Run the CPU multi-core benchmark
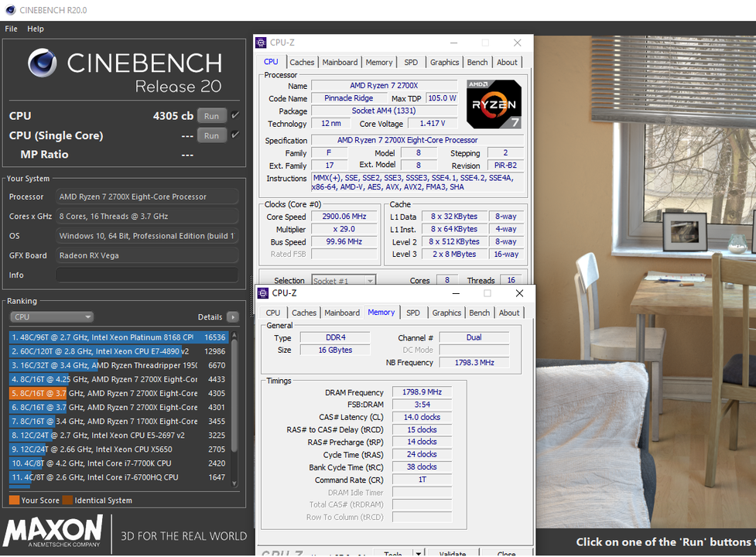The width and height of the screenshot is (756, 557). tap(212, 115)
